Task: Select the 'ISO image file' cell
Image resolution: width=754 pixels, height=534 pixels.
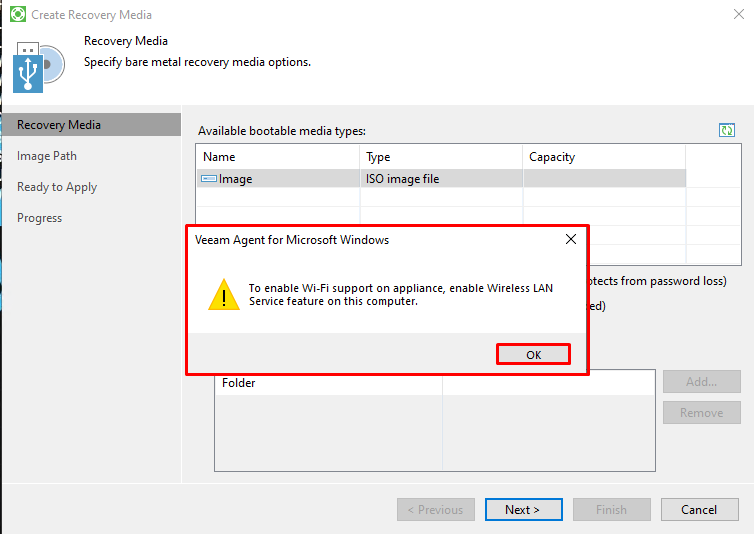Action: coord(441,178)
